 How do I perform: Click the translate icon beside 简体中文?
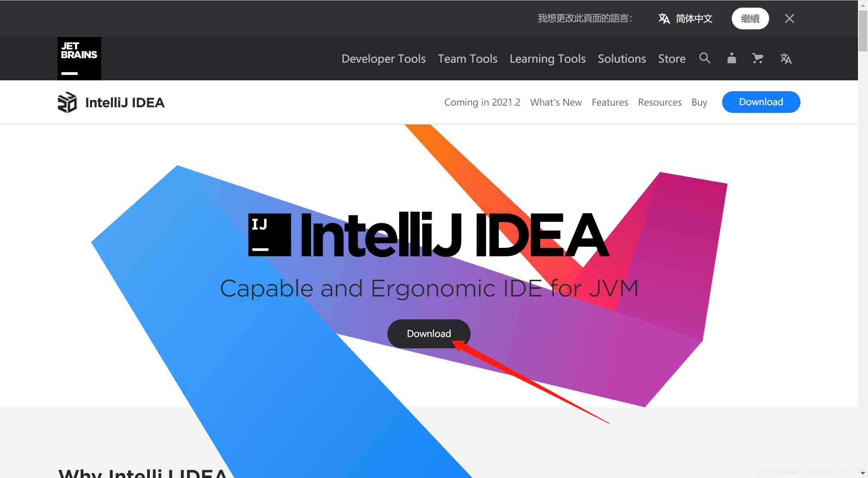(664, 18)
